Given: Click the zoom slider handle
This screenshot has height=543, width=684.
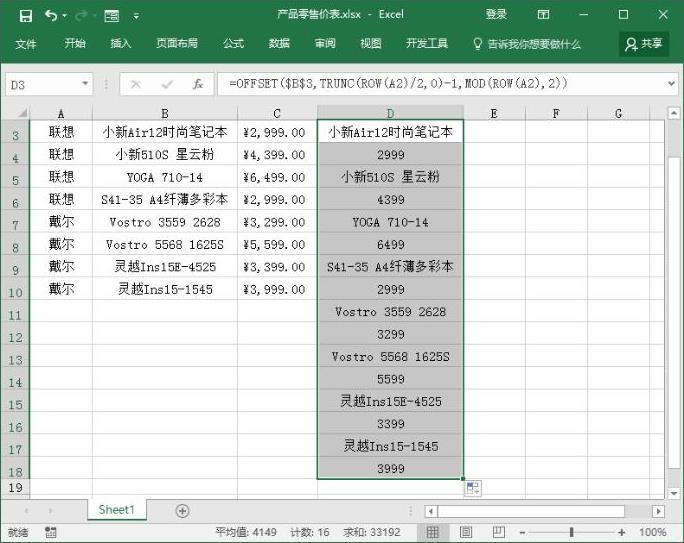Looking at the screenshot, I should (x=571, y=532).
